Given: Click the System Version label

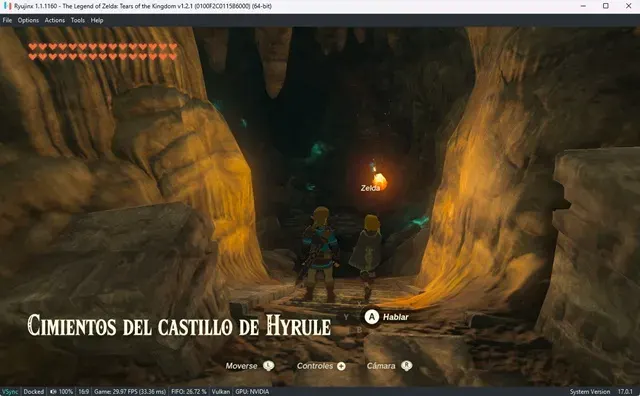Looking at the screenshot, I should pos(590,392).
